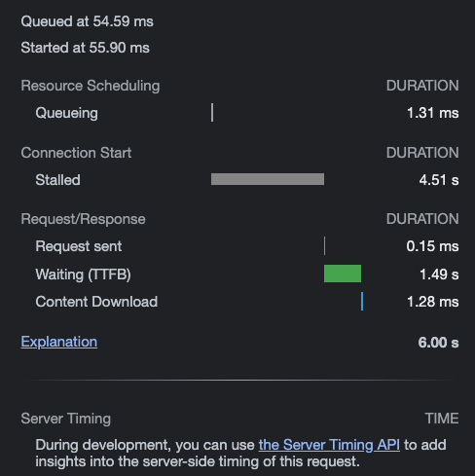
Task: Click the Content Download row label
Action: 96,302
